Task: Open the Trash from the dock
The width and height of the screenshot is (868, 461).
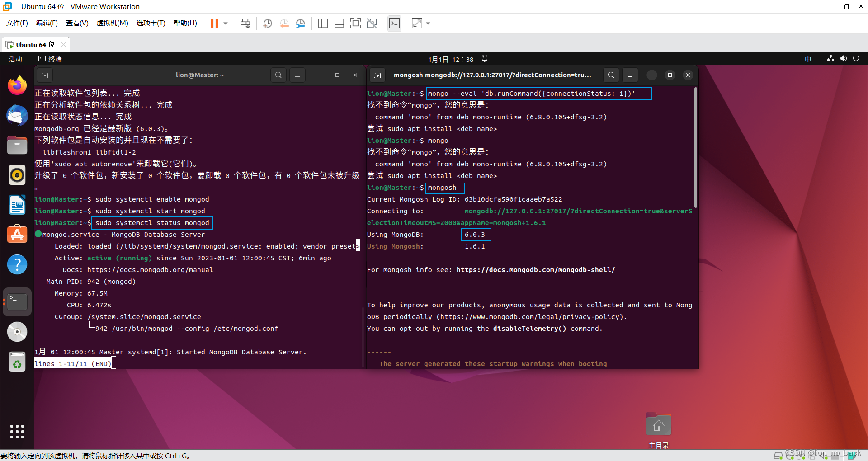Action: tap(17, 362)
